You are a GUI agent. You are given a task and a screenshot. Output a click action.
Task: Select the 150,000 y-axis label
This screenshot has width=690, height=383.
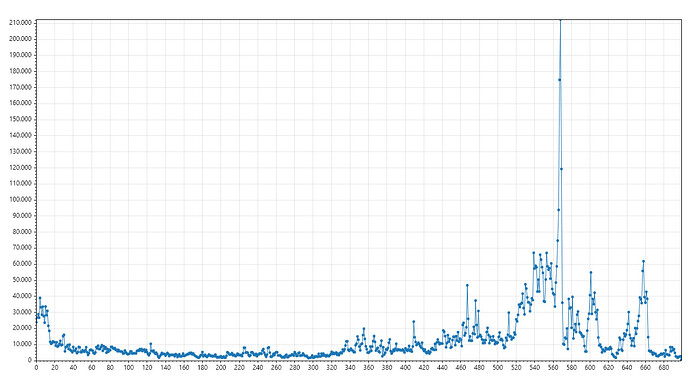(x=20, y=119)
